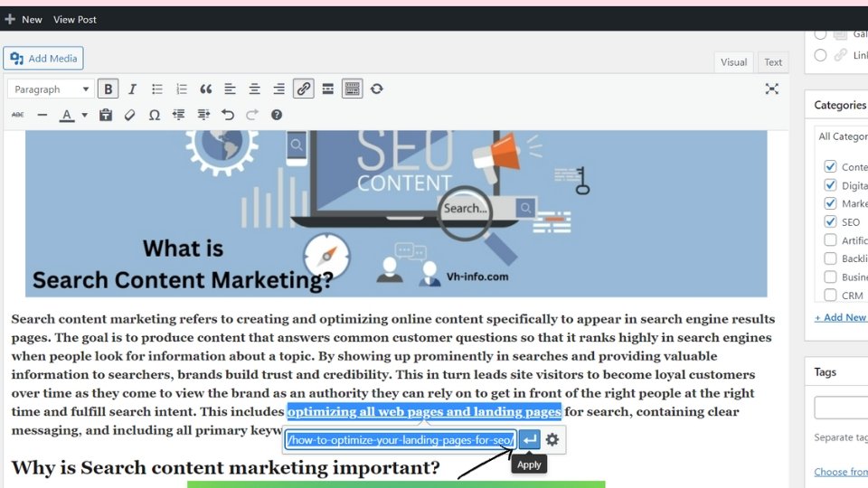Insert Read More tag
Viewport: 868px width, 488px height.
point(327,89)
